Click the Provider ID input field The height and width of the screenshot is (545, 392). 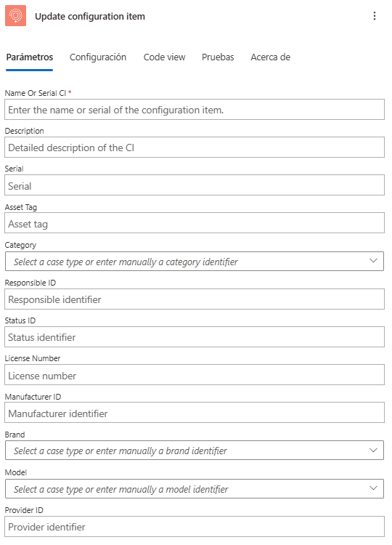pyautogui.click(x=195, y=527)
